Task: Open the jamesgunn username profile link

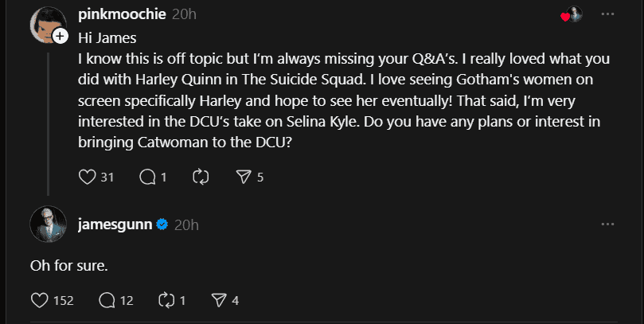Action: [115, 224]
